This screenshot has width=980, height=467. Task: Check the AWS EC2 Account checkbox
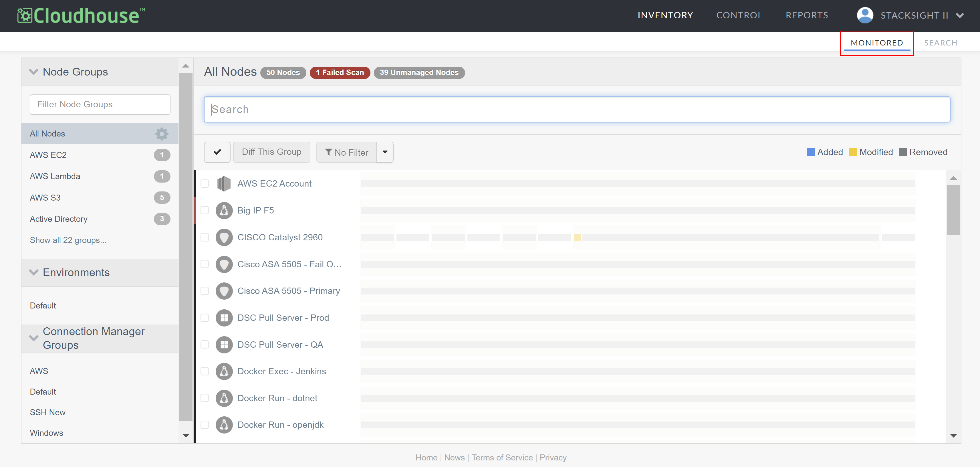click(205, 183)
